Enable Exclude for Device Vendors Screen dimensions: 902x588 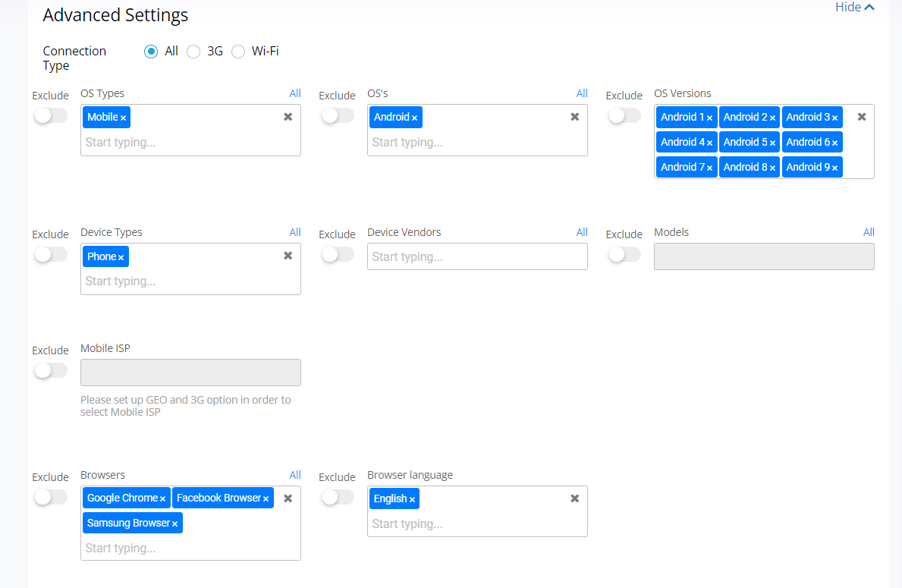338,254
